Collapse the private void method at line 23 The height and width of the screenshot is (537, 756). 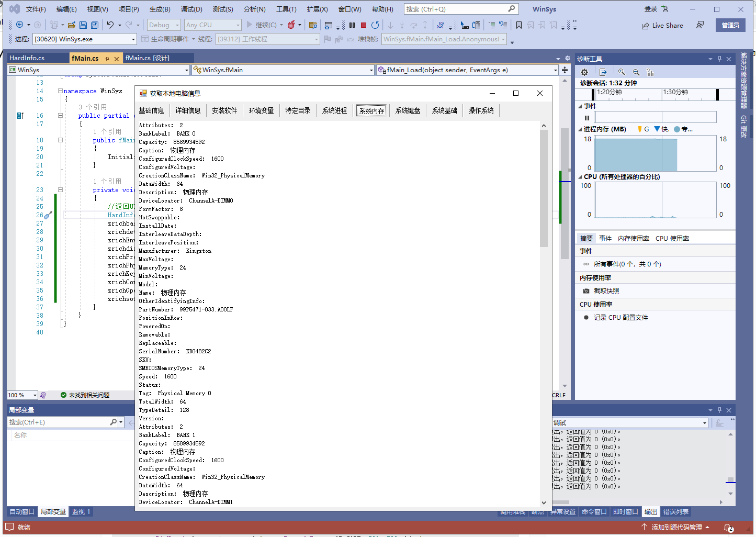click(60, 190)
